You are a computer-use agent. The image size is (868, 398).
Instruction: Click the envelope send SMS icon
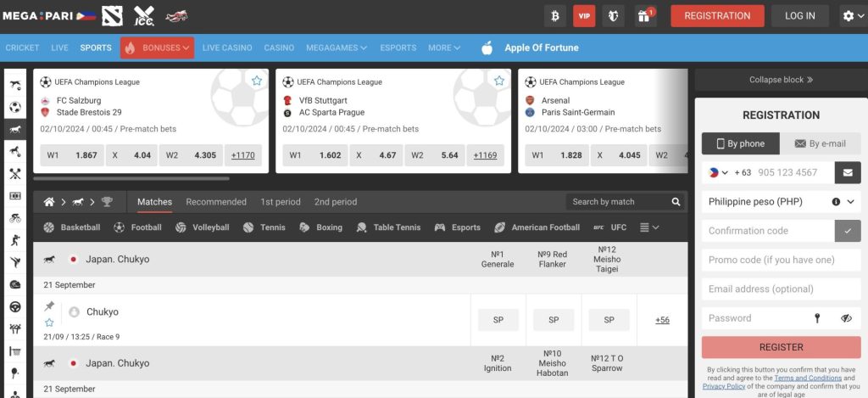click(846, 172)
